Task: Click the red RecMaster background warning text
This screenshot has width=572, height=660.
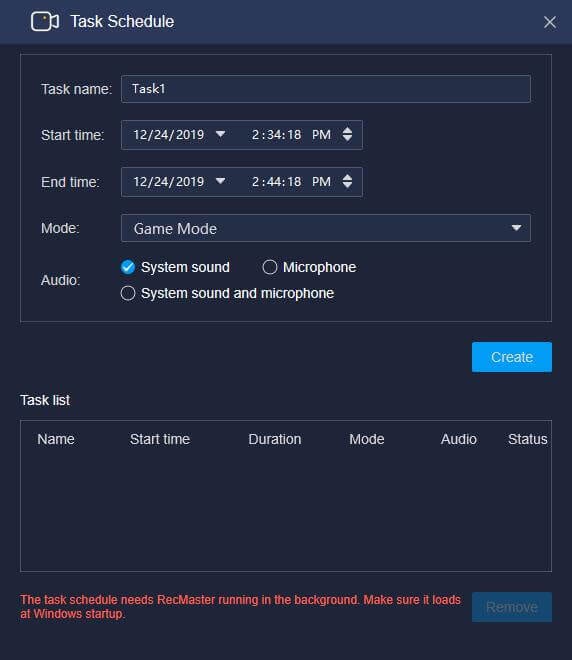Action: tap(240, 607)
